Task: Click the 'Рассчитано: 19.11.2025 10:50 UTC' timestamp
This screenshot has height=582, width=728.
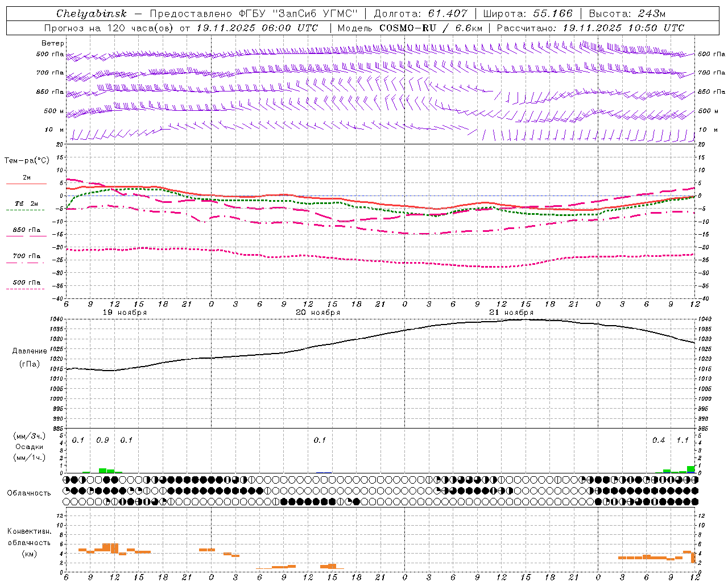Action: click(x=590, y=28)
